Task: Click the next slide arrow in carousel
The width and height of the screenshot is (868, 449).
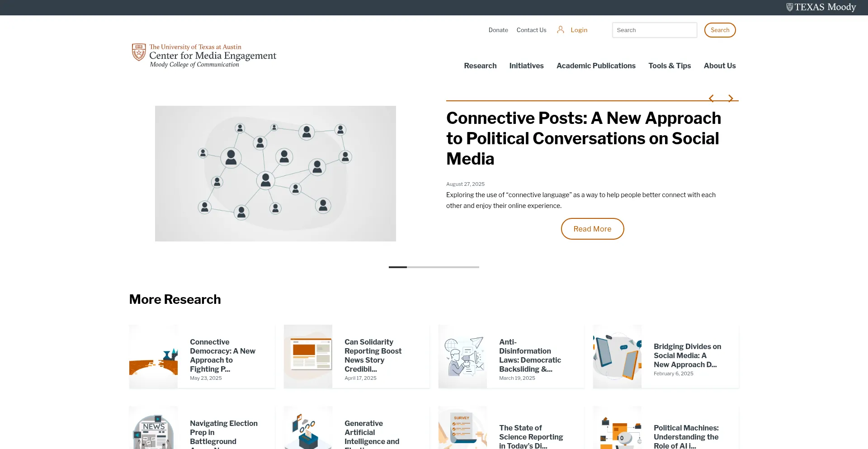Action: tap(731, 98)
